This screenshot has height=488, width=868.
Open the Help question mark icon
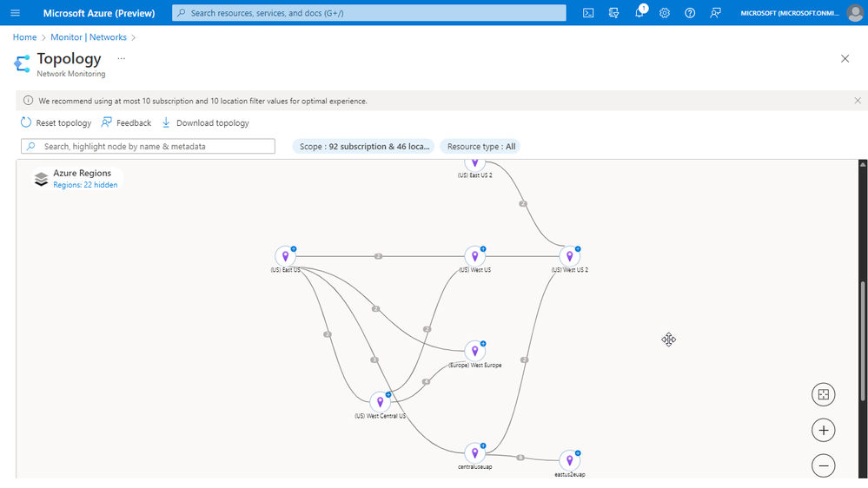click(690, 13)
